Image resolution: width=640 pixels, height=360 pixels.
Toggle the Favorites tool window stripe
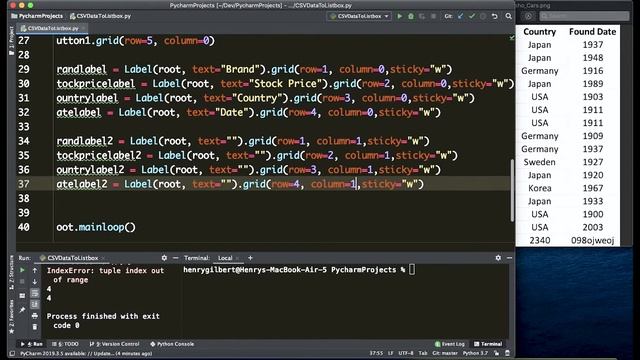[x=11, y=317]
